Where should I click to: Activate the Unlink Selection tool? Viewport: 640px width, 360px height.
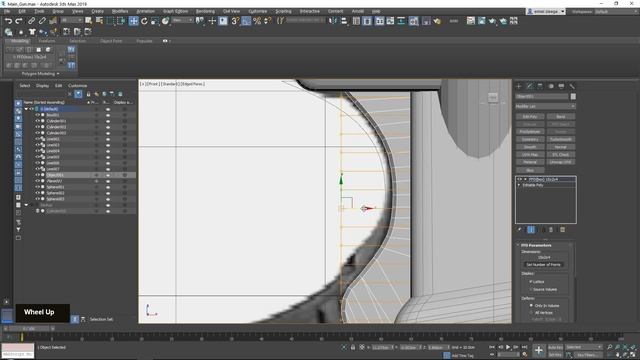click(x=42, y=21)
